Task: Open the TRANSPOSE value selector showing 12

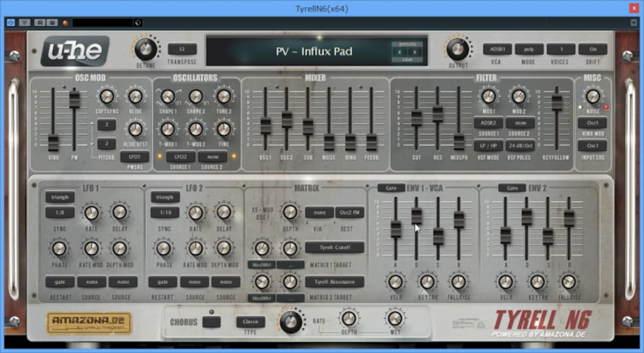Action: [x=182, y=49]
